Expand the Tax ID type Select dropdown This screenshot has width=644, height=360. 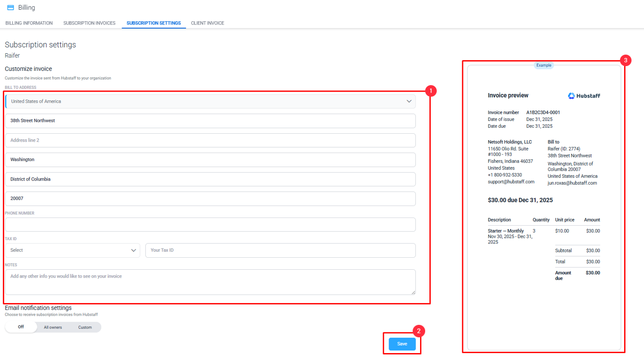pyautogui.click(x=73, y=250)
